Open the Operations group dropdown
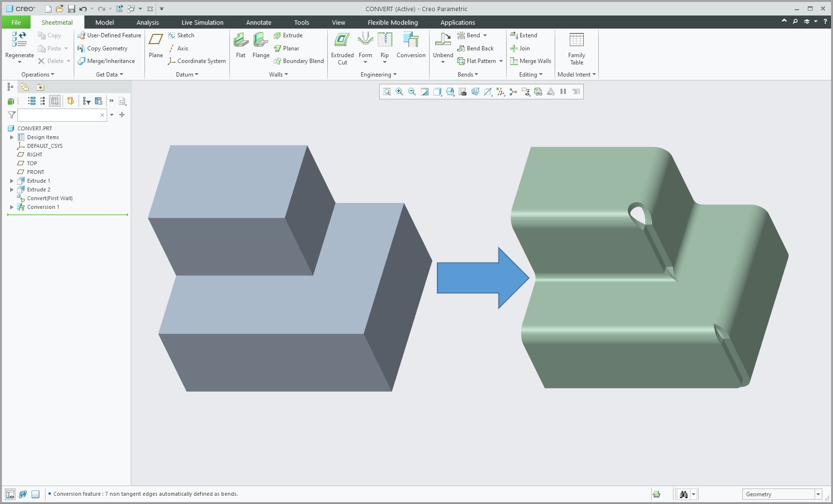 (38, 75)
